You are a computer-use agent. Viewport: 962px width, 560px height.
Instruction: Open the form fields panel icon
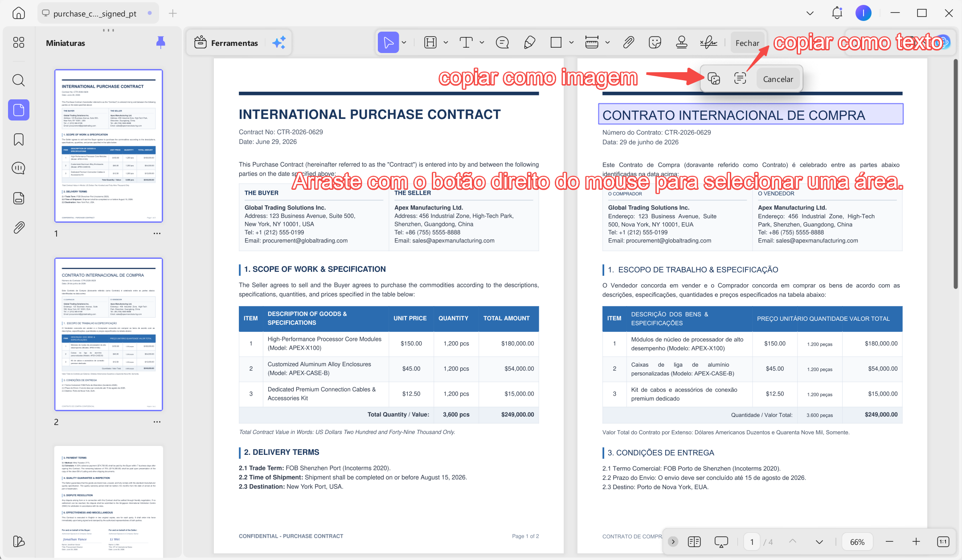click(19, 198)
